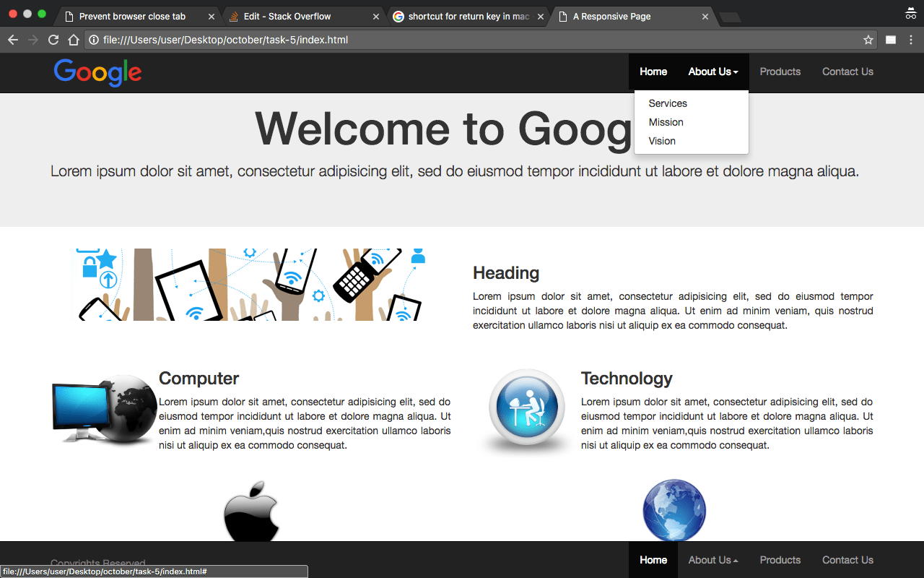Viewport: 924px width, 578px height.
Task: Click the page info icon in the address bar
Action: [92, 40]
